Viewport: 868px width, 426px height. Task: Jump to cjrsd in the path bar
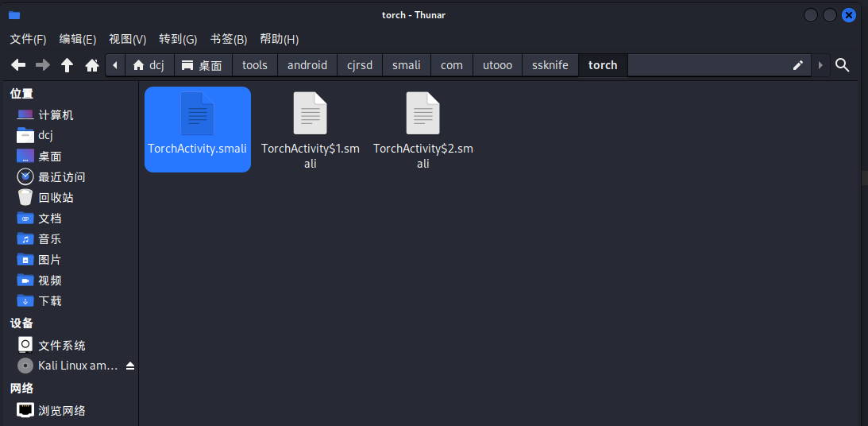[x=360, y=65]
